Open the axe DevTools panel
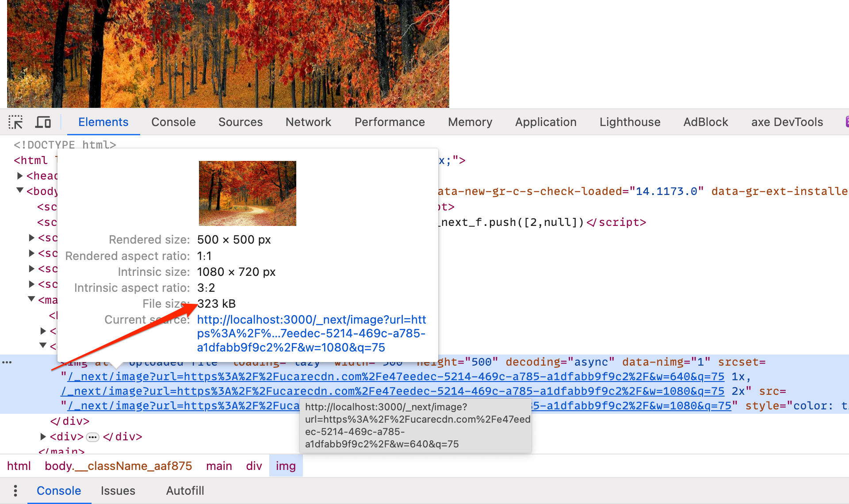This screenshot has width=849, height=504. click(x=787, y=122)
